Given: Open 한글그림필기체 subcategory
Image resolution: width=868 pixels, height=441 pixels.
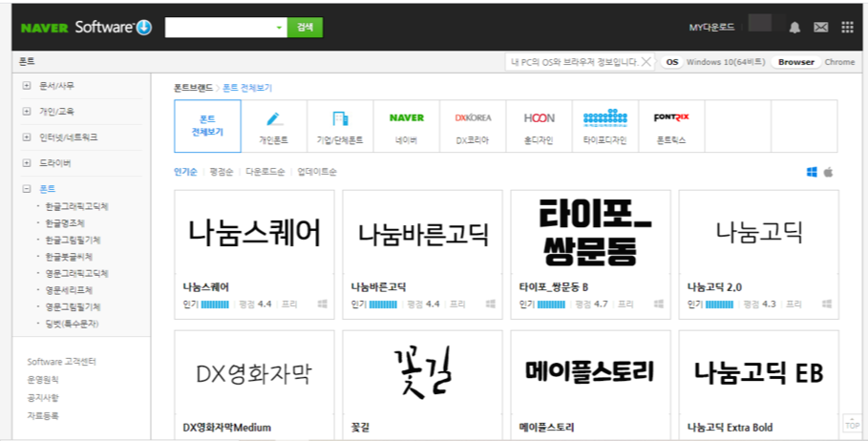Looking at the screenshot, I should (x=73, y=241).
